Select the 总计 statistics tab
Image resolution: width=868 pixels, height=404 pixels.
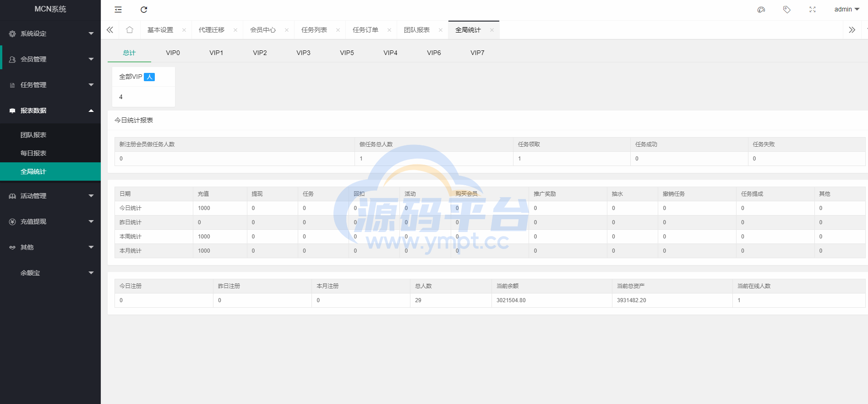pos(129,53)
